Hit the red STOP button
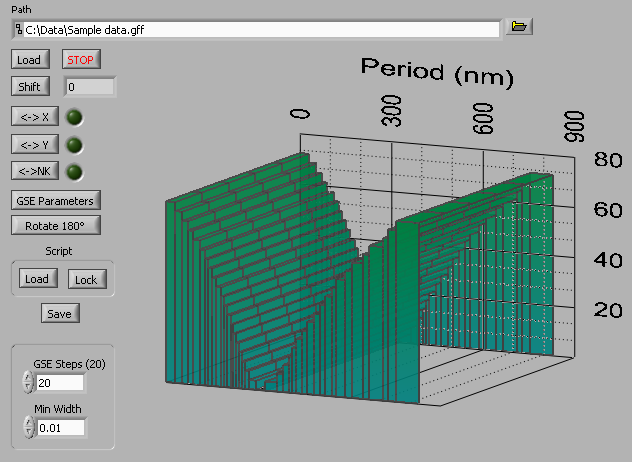This screenshot has width=632, height=462. click(81, 60)
